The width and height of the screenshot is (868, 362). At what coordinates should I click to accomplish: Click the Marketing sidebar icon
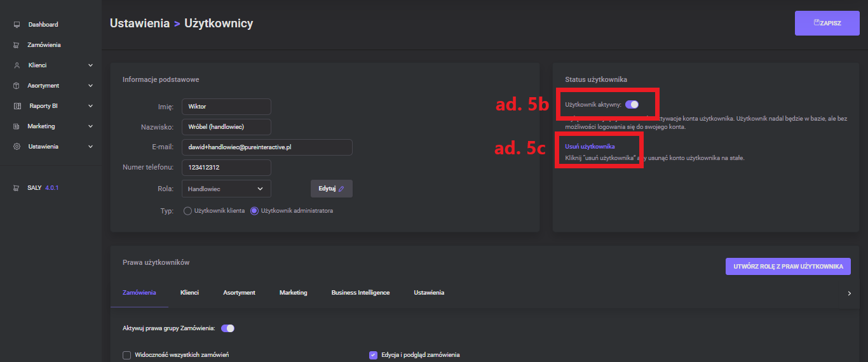(16, 126)
